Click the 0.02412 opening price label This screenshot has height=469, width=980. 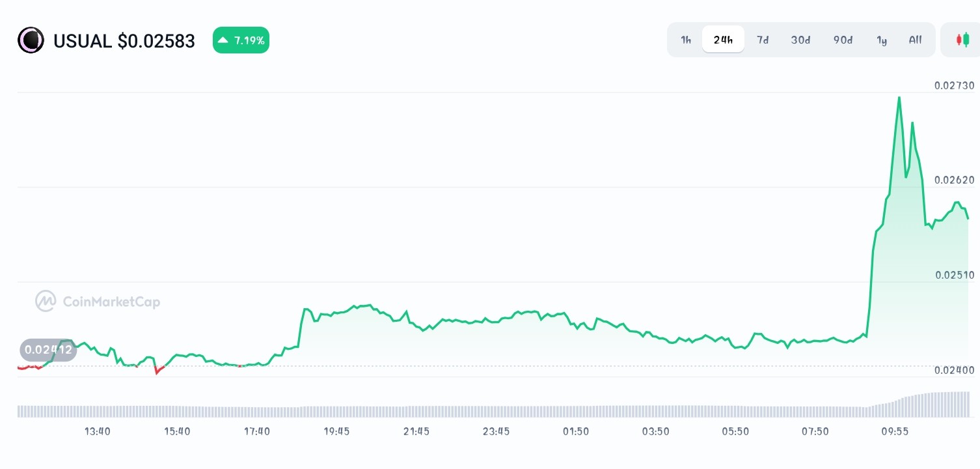click(x=48, y=350)
